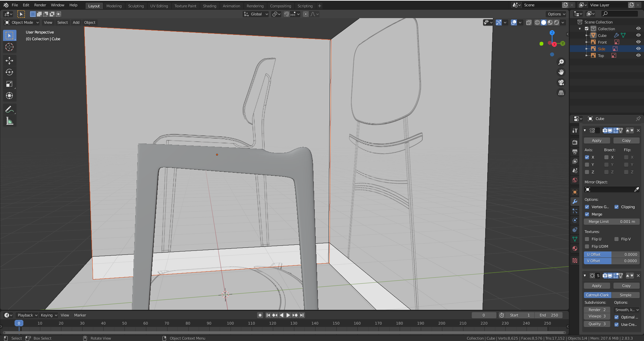
Task: Open Texture properties checker icon
Action: click(x=575, y=261)
